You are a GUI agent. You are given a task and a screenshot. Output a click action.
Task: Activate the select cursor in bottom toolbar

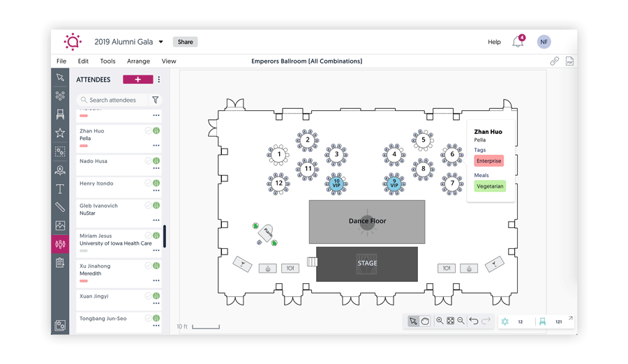[413, 321]
